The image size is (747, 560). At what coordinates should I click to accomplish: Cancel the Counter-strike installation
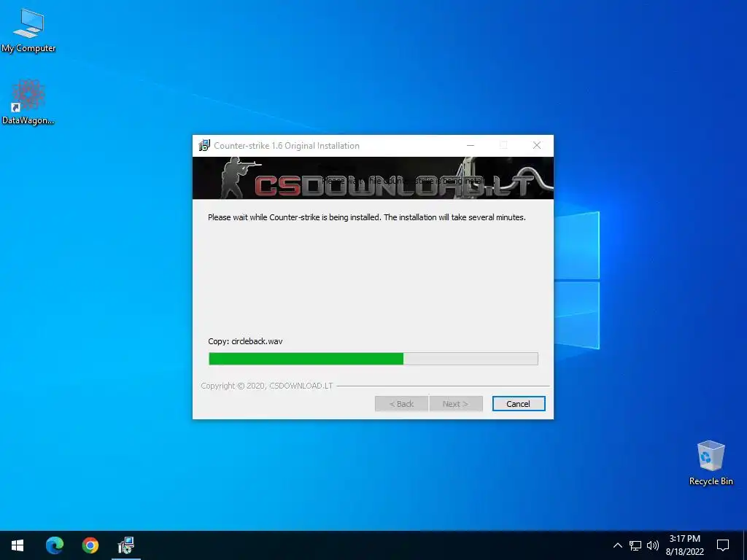tap(519, 404)
